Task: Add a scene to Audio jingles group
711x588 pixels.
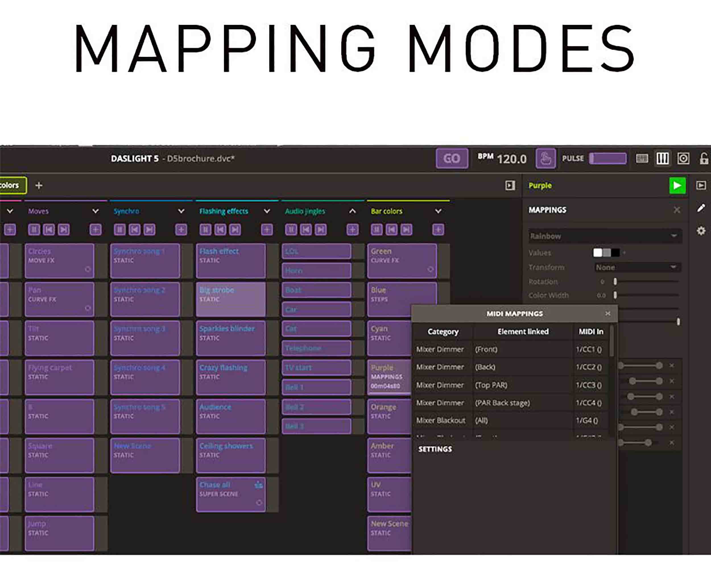Action: [x=352, y=230]
